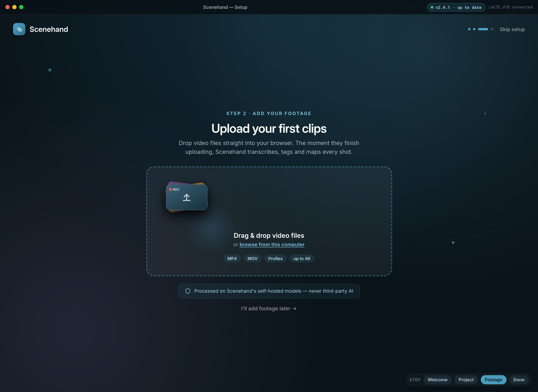Select the Footage step pill
The width and height of the screenshot is (538, 392).
point(493,380)
